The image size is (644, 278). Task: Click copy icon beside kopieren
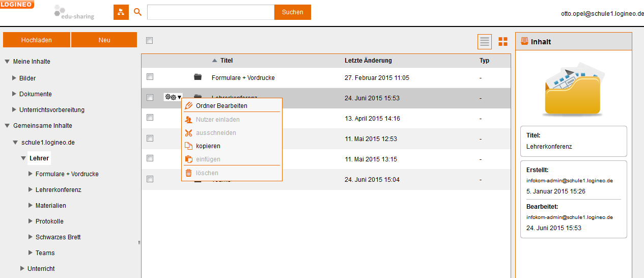(x=189, y=146)
